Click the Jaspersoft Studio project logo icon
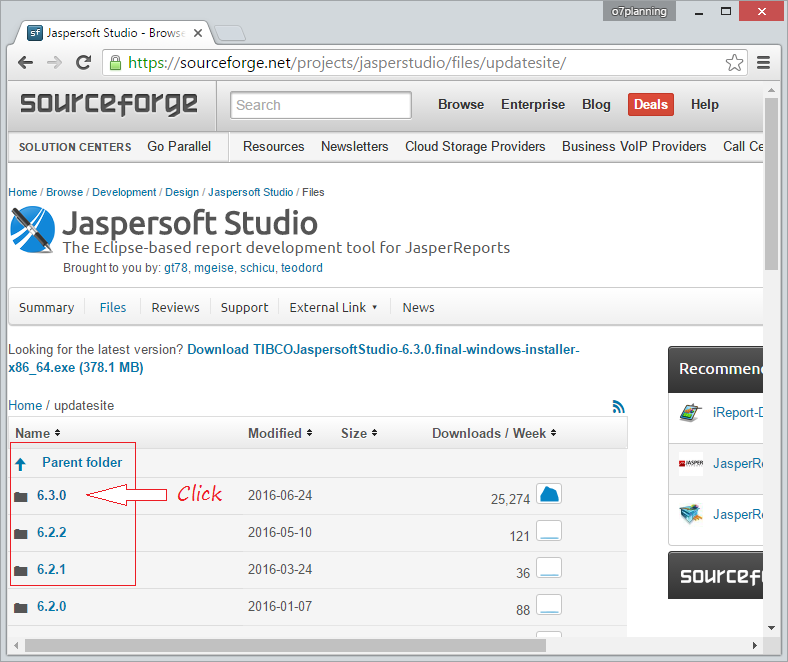The height and width of the screenshot is (662, 788). [x=33, y=230]
